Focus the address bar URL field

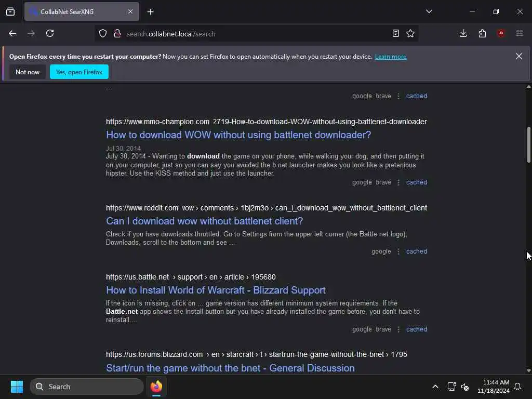256,34
